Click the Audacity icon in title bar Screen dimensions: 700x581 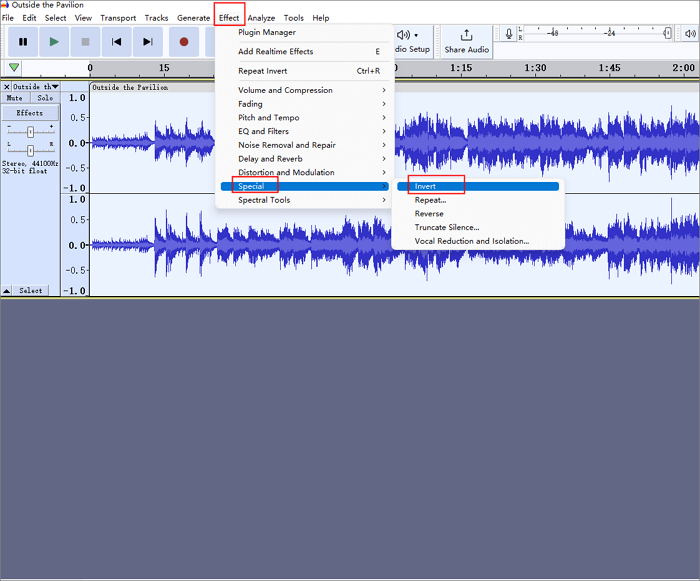[5, 4]
